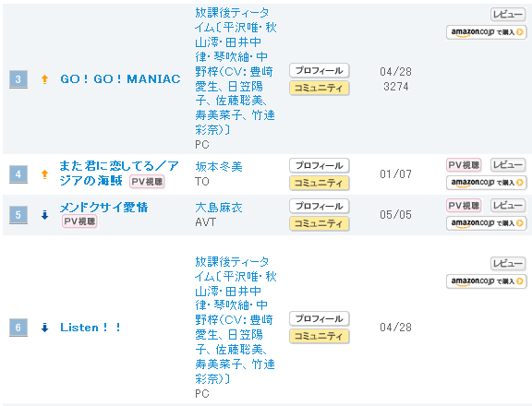Click PV視聴 badge under メンドクサイ愛情 title
This screenshot has width=532, height=406.
pyautogui.click(x=79, y=221)
